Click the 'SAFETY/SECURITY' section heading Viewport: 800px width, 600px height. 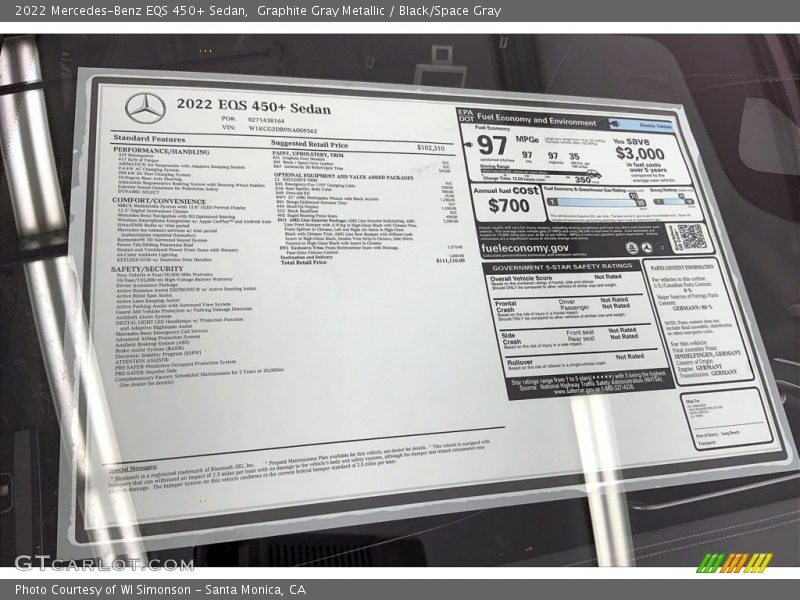tap(147, 269)
